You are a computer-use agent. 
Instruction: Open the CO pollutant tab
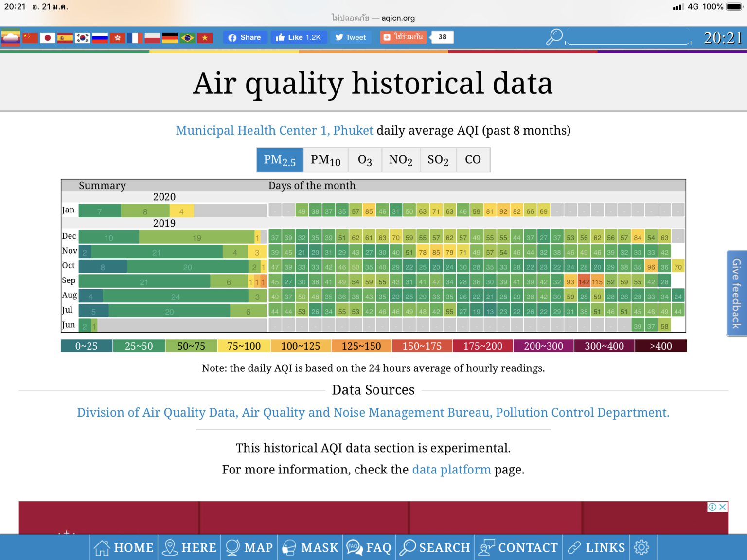(x=473, y=160)
